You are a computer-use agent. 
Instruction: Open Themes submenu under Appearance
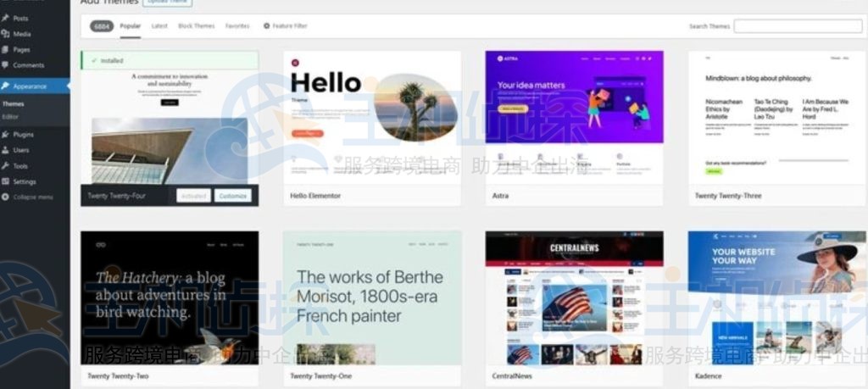[13, 104]
